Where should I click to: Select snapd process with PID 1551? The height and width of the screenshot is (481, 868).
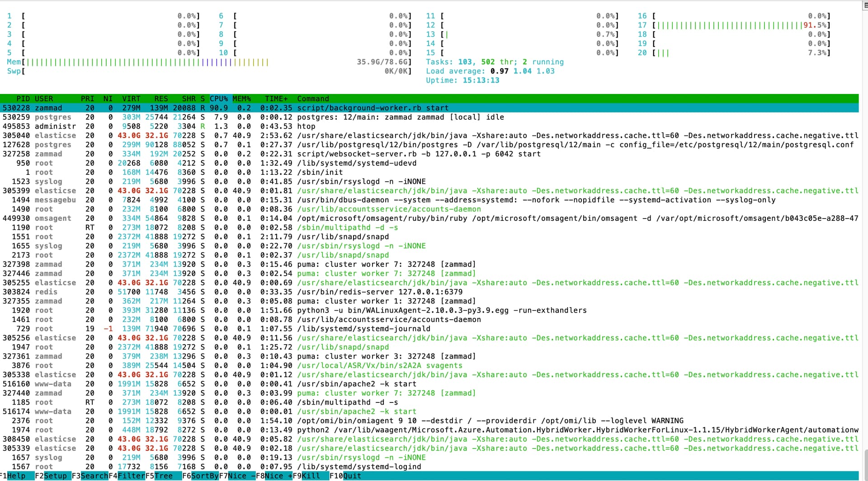tap(429, 237)
